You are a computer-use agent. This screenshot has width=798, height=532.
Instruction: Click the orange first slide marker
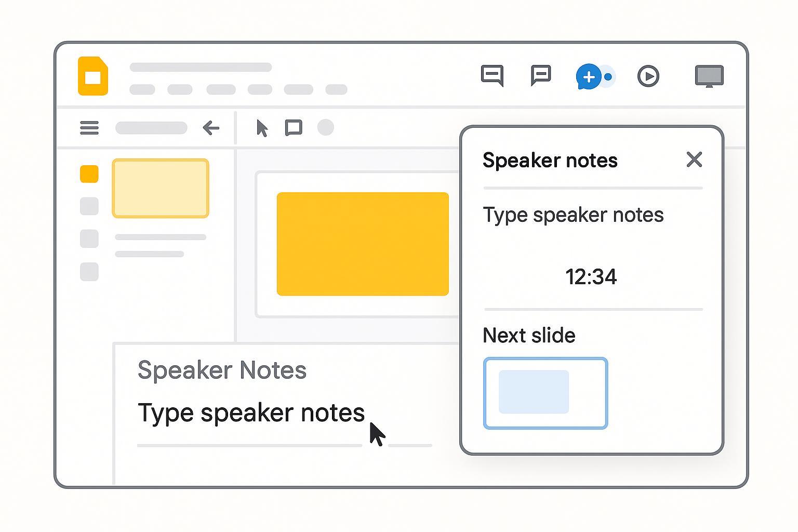[x=89, y=174]
